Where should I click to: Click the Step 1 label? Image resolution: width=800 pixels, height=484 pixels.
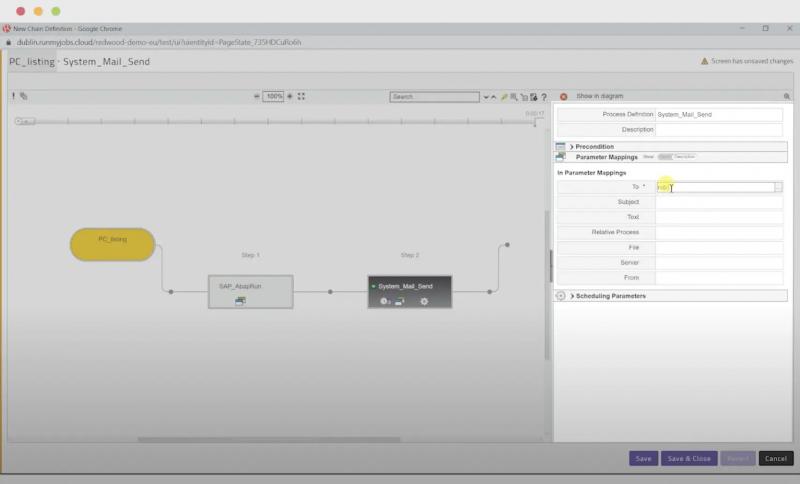(x=251, y=255)
